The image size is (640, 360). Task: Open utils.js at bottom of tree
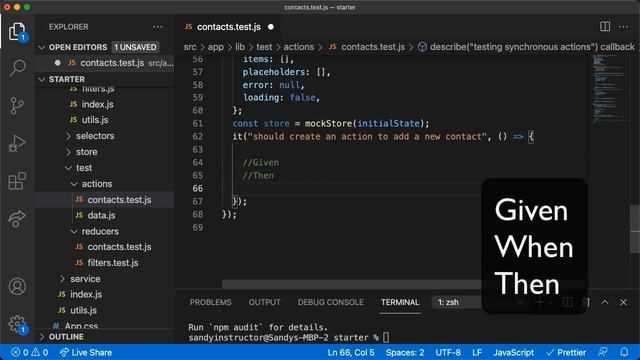(83, 310)
